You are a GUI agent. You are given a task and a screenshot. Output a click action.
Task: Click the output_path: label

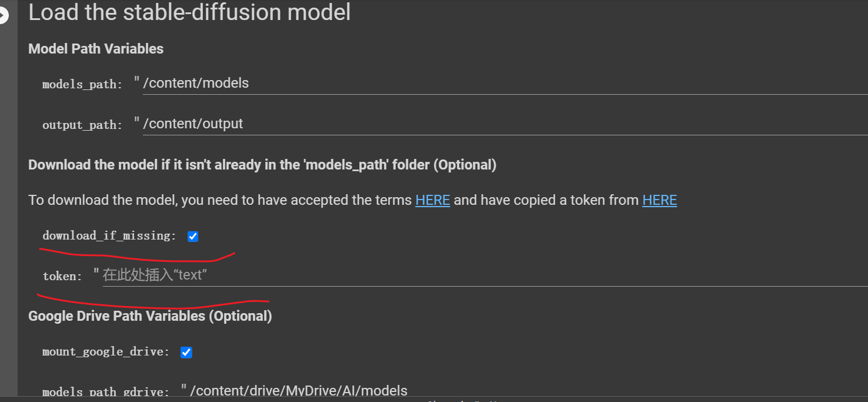click(82, 125)
